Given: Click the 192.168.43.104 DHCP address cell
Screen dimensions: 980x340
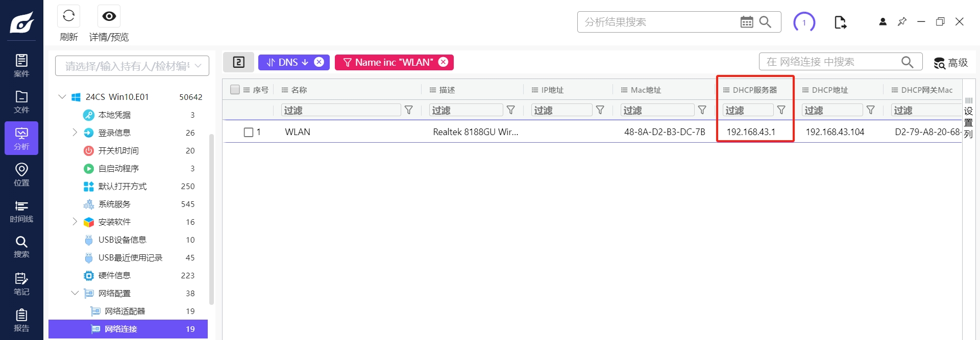Looking at the screenshot, I should tap(835, 132).
